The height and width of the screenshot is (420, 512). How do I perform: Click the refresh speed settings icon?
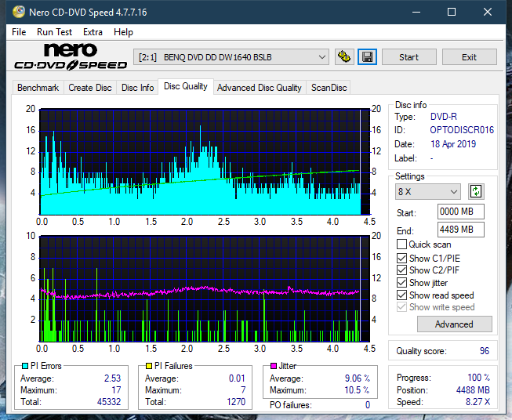point(476,191)
